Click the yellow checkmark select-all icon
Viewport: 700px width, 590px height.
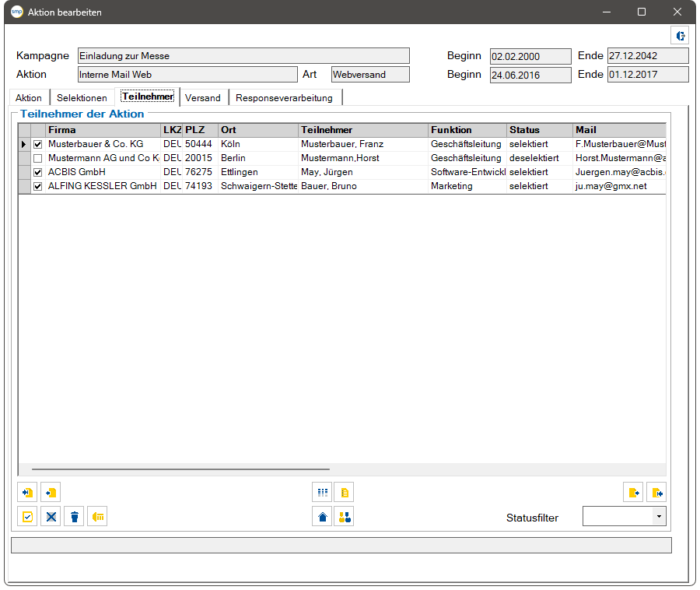(x=28, y=517)
